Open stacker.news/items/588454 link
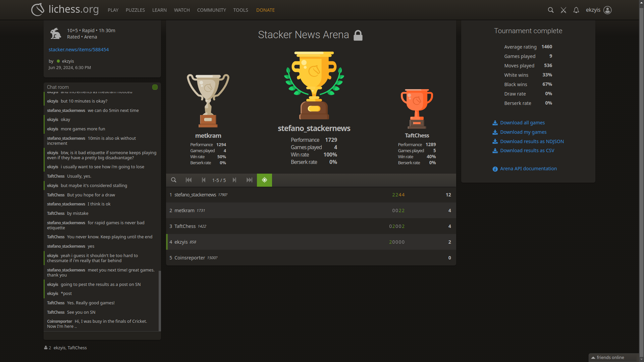Viewport: 644px width, 362px height. click(78, 50)
